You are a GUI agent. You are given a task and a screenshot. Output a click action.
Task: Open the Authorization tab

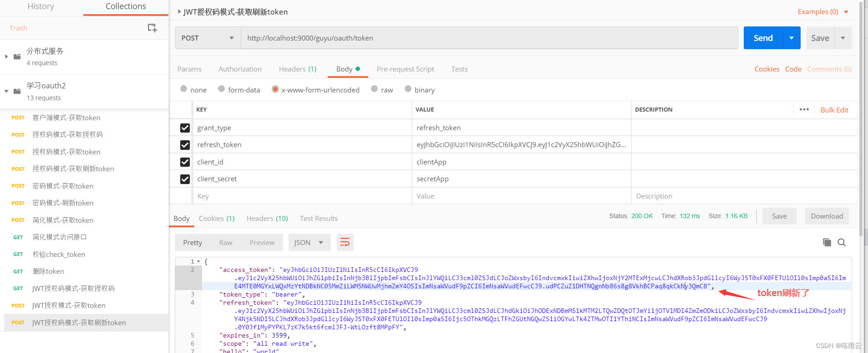pos(240,69)
